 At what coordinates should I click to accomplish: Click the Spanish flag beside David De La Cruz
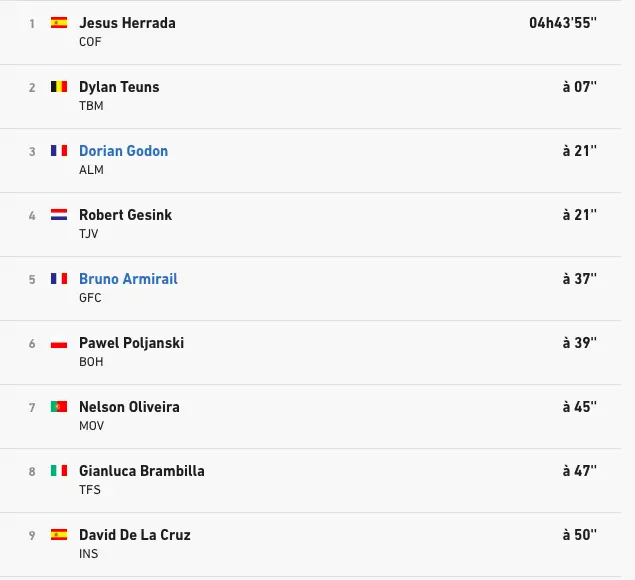(59, 535)
